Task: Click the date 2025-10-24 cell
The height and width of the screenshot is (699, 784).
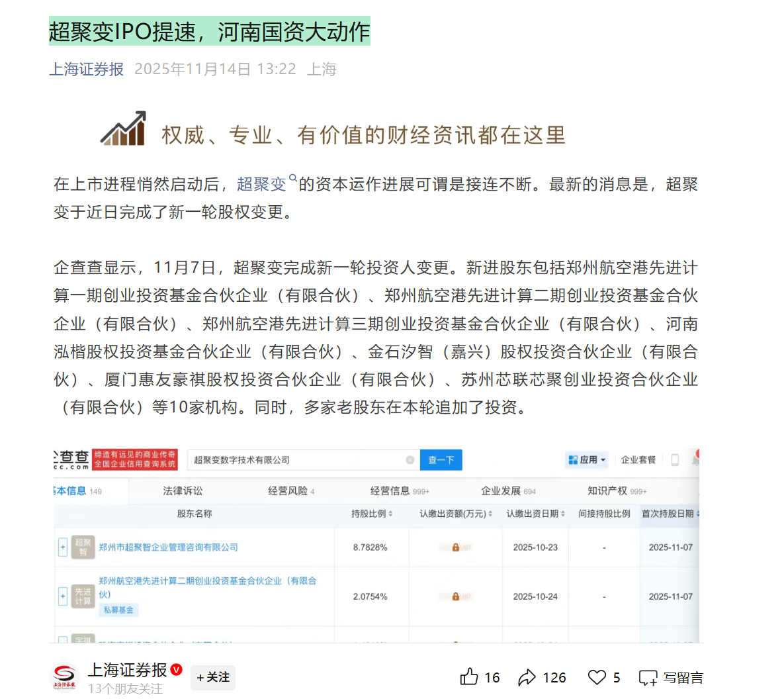Action: (535, 596)
